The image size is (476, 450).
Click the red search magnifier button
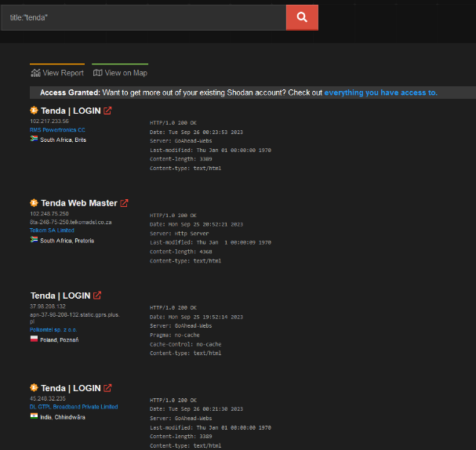click(302, 17)
